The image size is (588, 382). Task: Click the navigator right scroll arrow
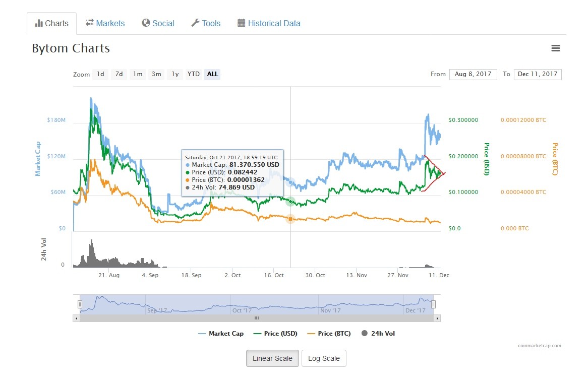[x=437, y=319]
